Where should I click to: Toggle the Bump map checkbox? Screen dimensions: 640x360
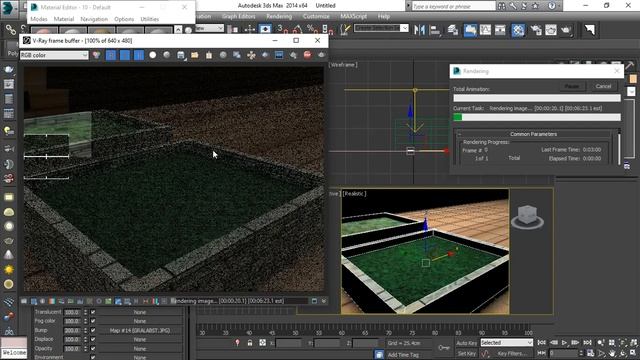(x=93, y=330)
